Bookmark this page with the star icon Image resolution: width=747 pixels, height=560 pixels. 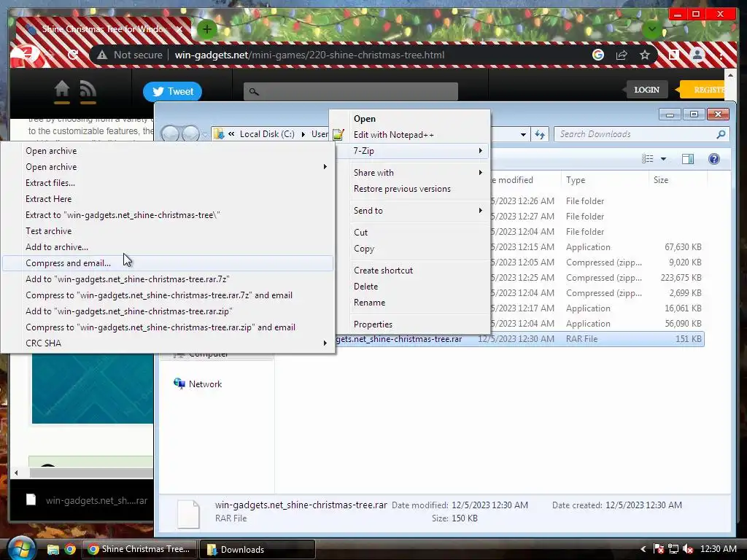pos(645,55)
